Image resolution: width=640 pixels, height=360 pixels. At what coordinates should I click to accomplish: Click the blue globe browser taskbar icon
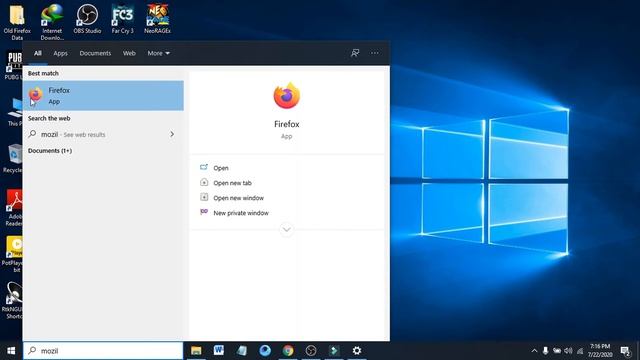(265, 351)
